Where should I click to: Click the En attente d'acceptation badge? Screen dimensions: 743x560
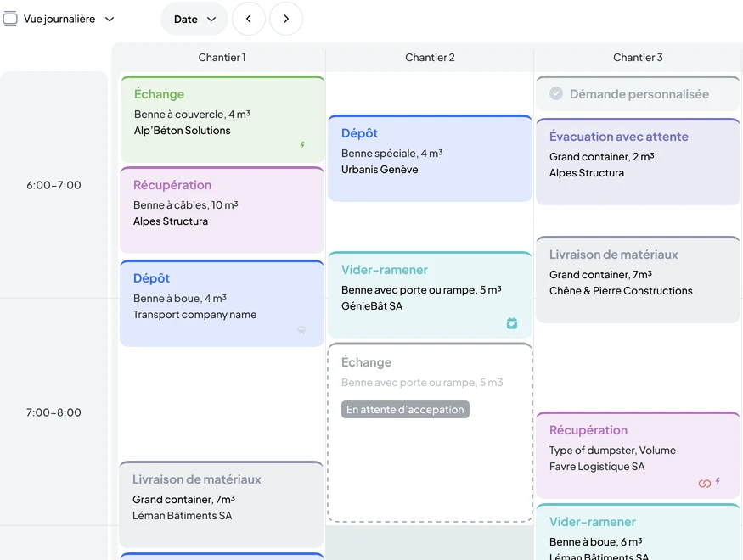(x=405, y=410)
